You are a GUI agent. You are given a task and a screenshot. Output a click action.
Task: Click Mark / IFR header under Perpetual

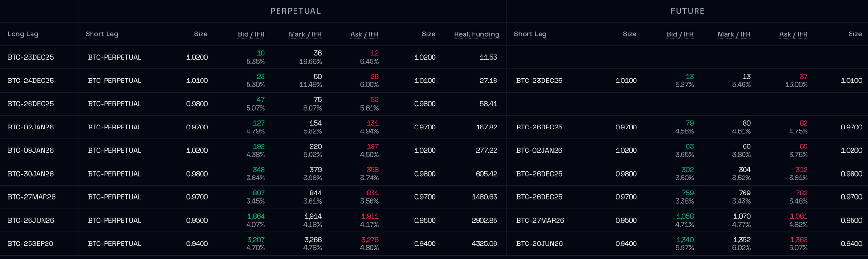[305, 34]
